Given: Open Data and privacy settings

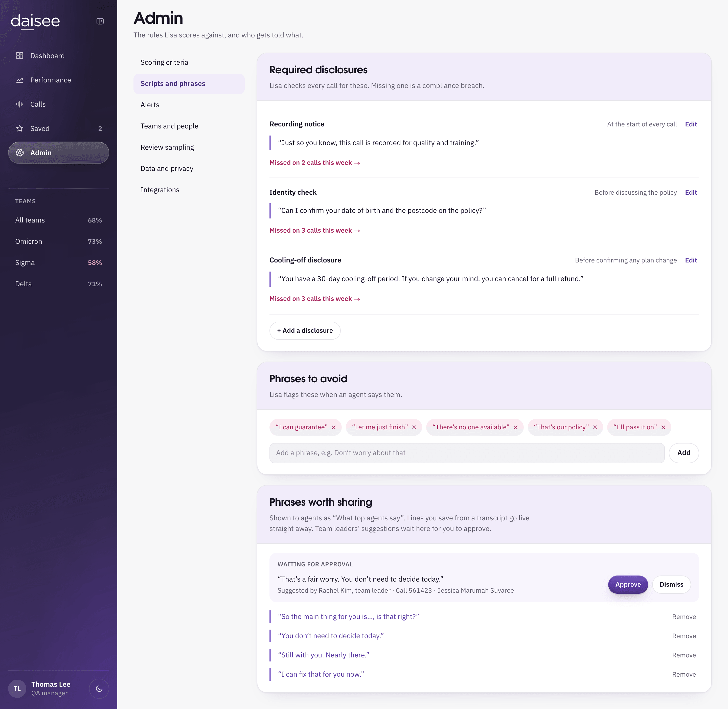Looking at the screenshot, I should tap(189, 168).
